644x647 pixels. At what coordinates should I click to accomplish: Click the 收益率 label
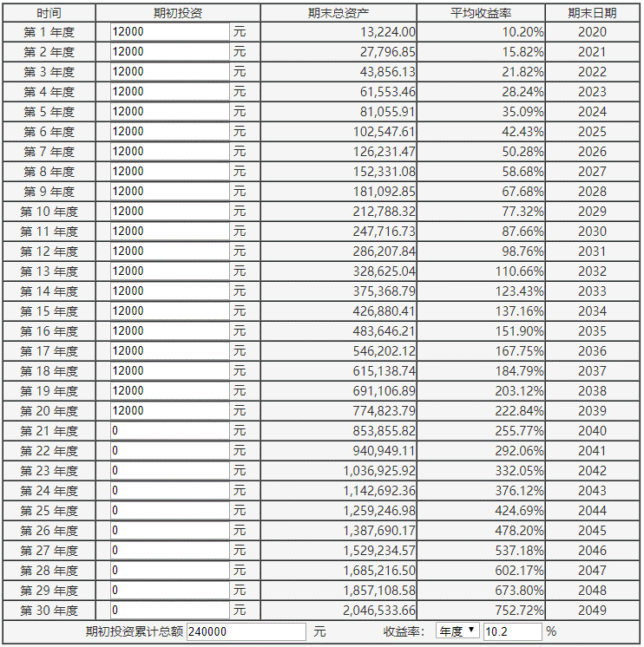coord(404,631)
